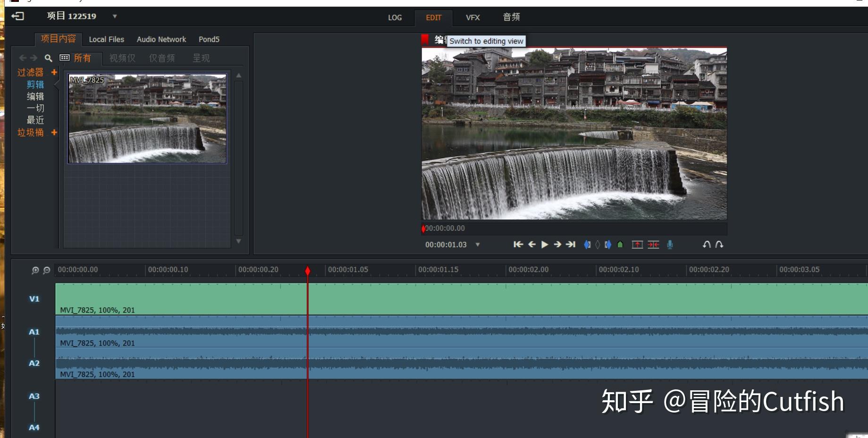Add a green cue marker

[x=620, y=244]
